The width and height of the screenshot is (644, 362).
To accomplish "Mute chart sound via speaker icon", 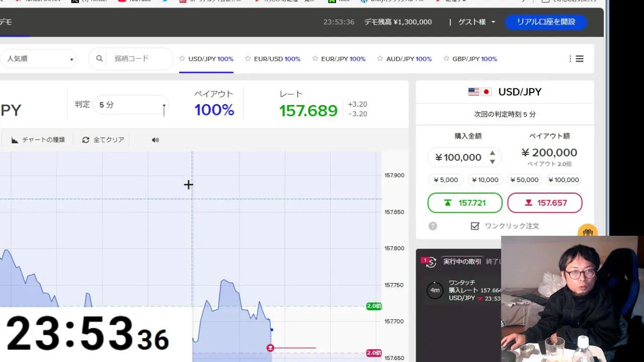I will pos(155,140).
